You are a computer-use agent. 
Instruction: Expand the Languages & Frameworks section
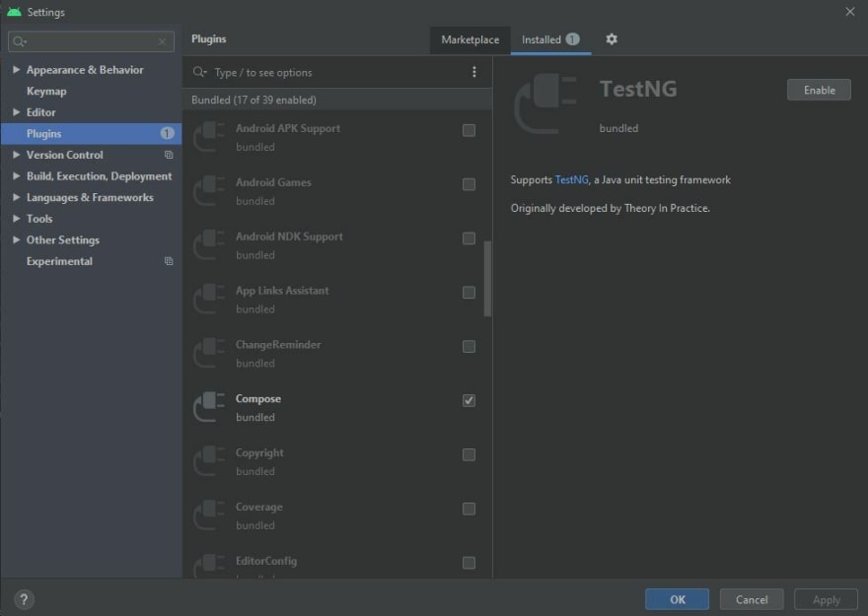tap(16, 197)
